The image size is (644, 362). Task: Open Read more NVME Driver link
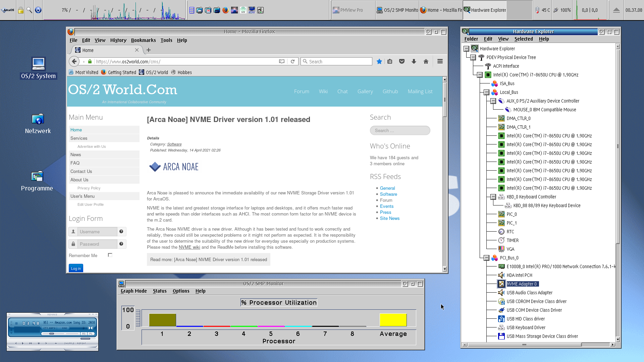tap(209, 259)
